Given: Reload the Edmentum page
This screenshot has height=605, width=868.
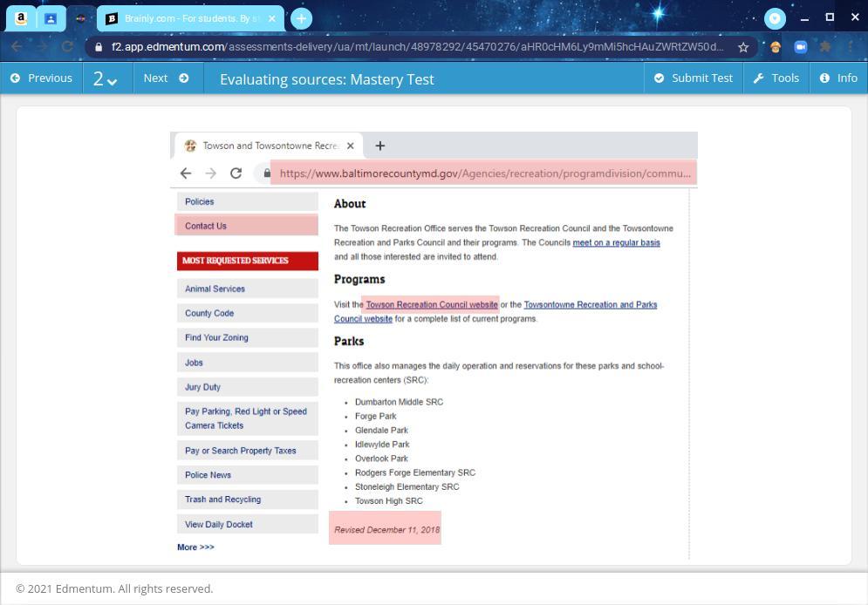Looking at the screenshot, I should 67,47.
